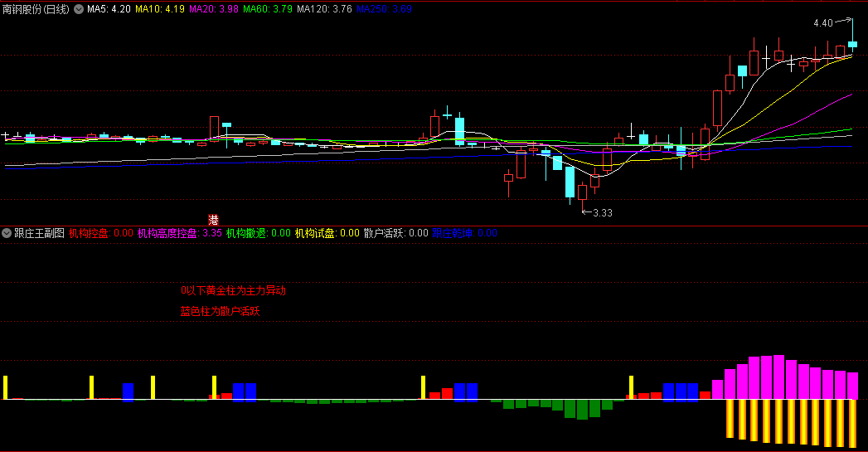Screen dimensions: 868x452
Task: Click the 跟庄王副图 indicator name
Action: click(39, 233)
